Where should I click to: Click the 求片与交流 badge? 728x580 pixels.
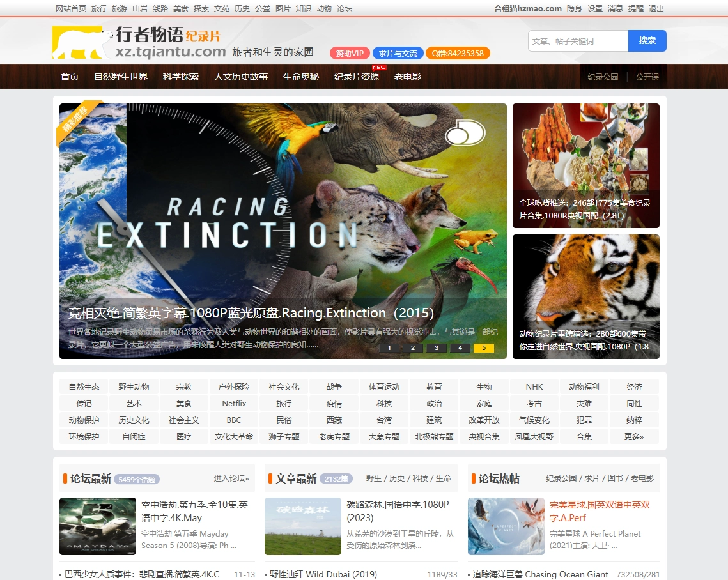398,53
